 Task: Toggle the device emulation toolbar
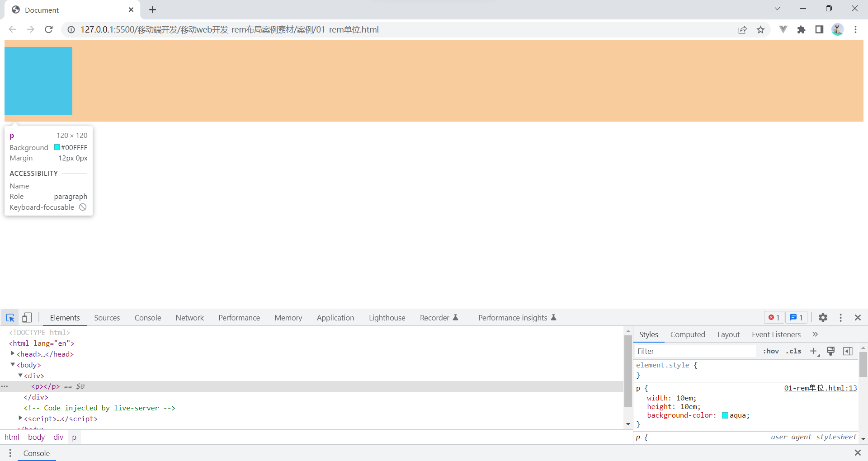27,318
